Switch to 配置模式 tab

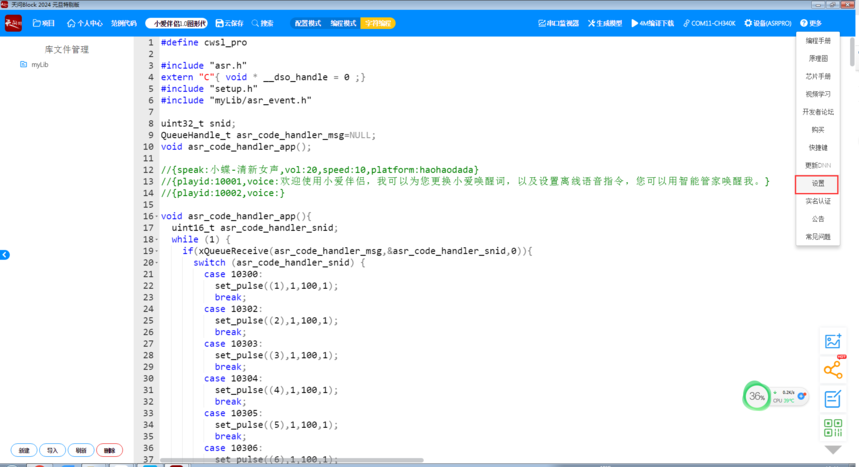pyautogui.click(x=308, y=24)
